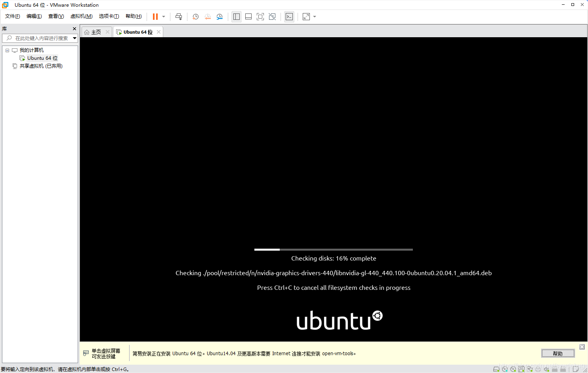Click the sound card status icon

(546, 369)
